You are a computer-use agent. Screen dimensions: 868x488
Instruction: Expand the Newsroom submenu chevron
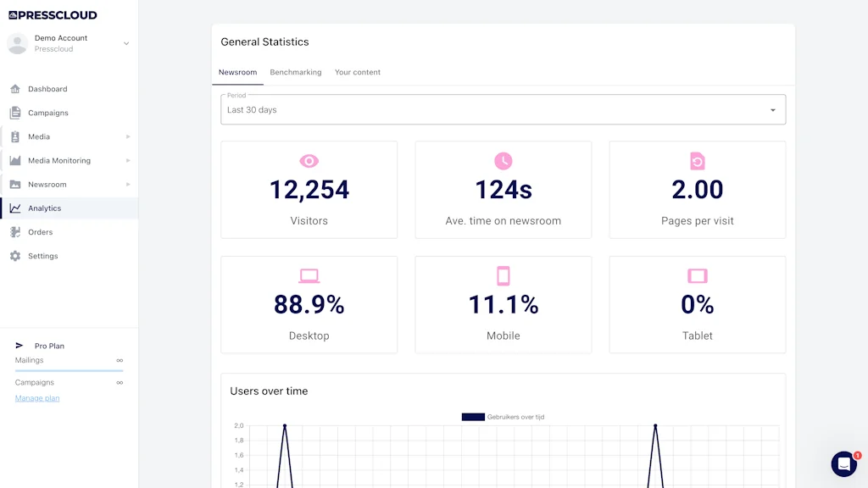[x=128, y=184]
